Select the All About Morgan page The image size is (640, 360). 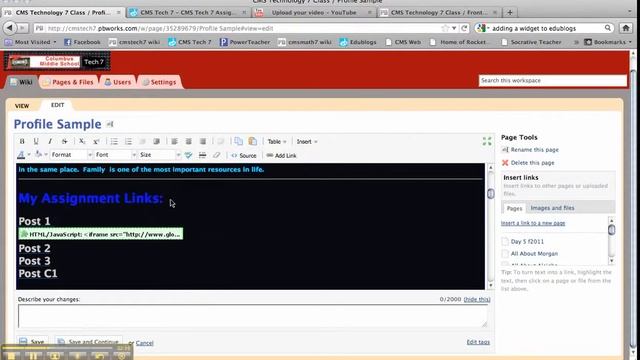(x=534, y=253)
